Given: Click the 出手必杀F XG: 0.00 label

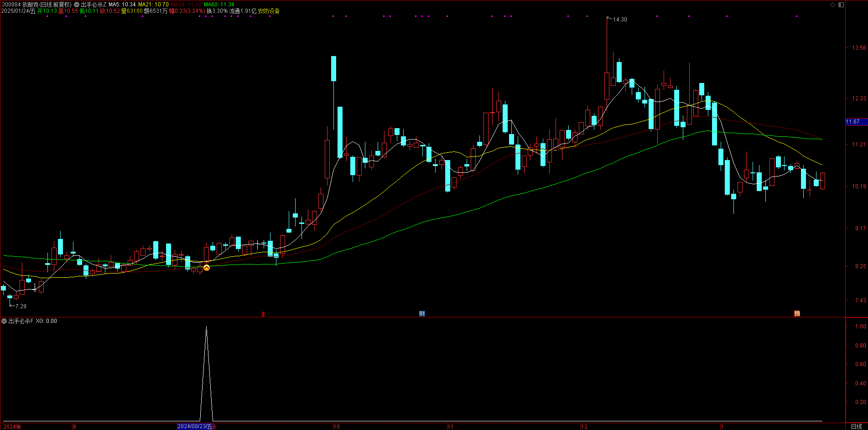Looking at the screenshot, I should point(33,321).
